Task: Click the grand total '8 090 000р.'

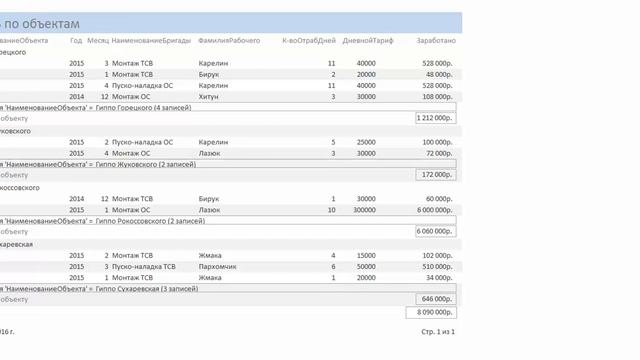Action: (x=431, y=312)
